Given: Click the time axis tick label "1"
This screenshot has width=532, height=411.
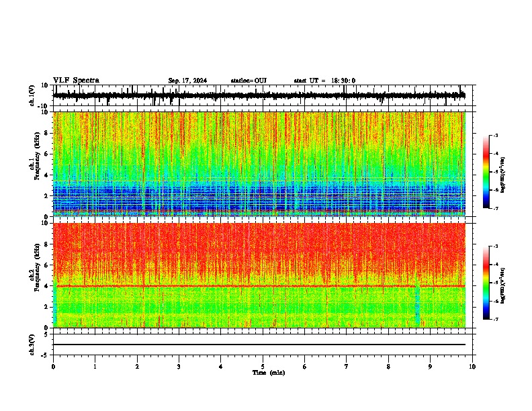Looking at the screenshot, I should 95,367.
